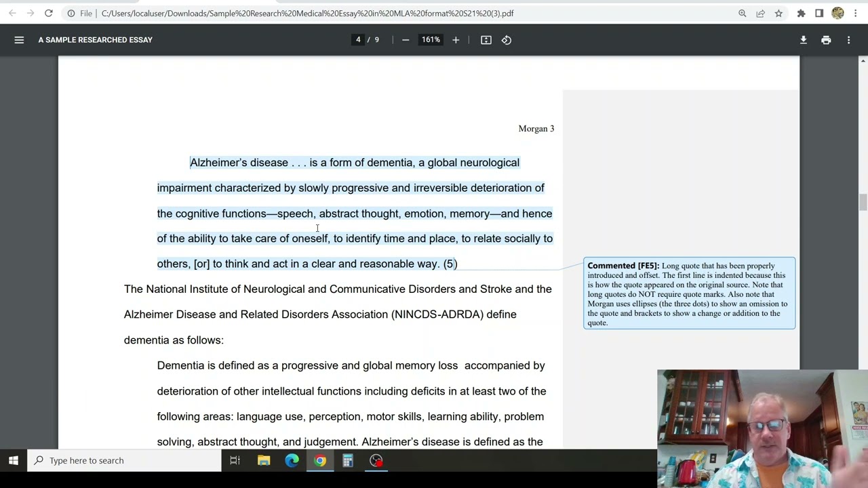Image resolution: width=868 pixels, height=488 pixels.
Task: Open the Windows Start menu
Action: tap(14, 461)
